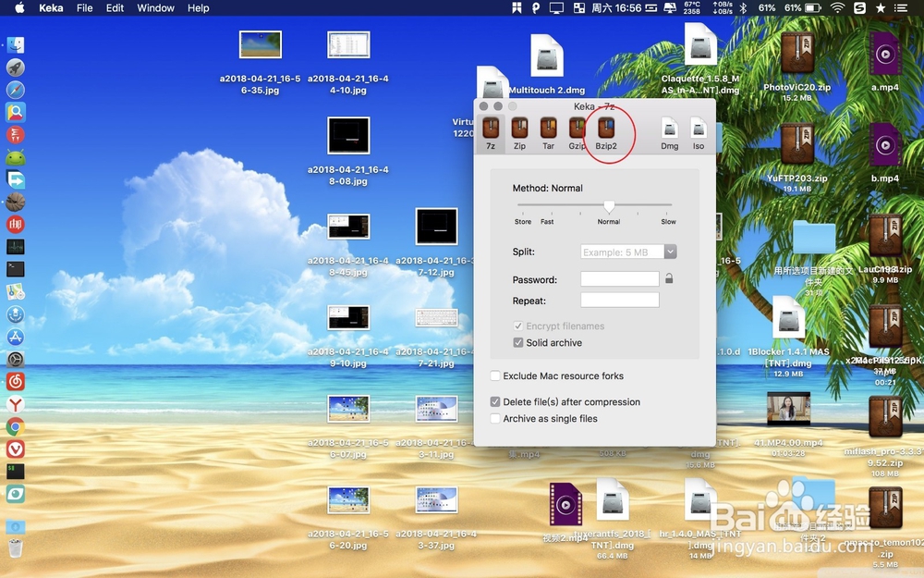Select the b.mp4 video file
Viewport: 924px width, 578px height.
884,145
